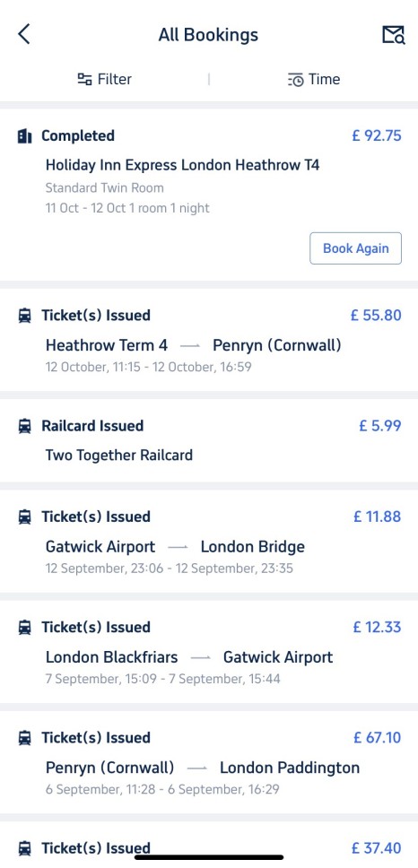This screenshot has height=868, width=418.
Task: Tap train icon beside Railcard Issued
Action: 24,426
